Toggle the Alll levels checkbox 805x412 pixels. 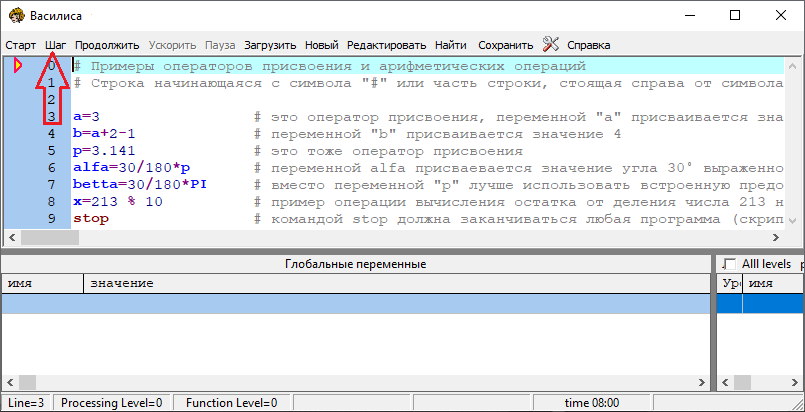click(729, 264)
